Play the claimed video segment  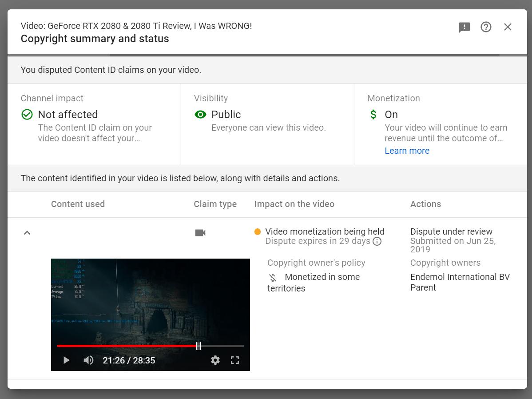coord(67,360)
